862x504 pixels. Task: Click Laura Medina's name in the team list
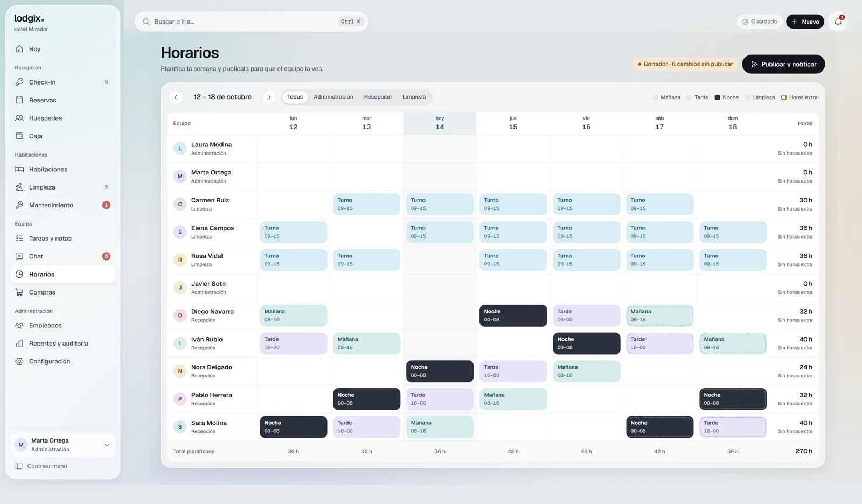211,145
